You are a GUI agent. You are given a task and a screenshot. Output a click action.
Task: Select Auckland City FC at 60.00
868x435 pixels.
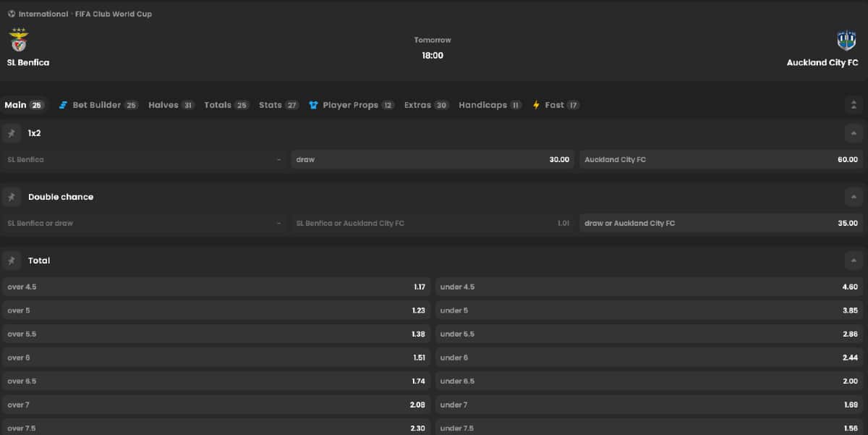[x=721, y=159]
